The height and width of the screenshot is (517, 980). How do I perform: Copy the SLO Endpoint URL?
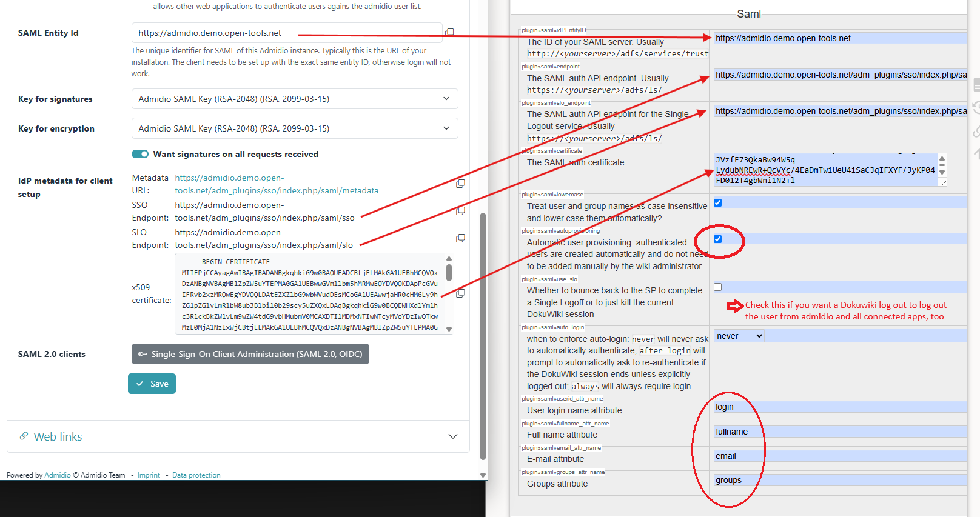click(460, 238)
